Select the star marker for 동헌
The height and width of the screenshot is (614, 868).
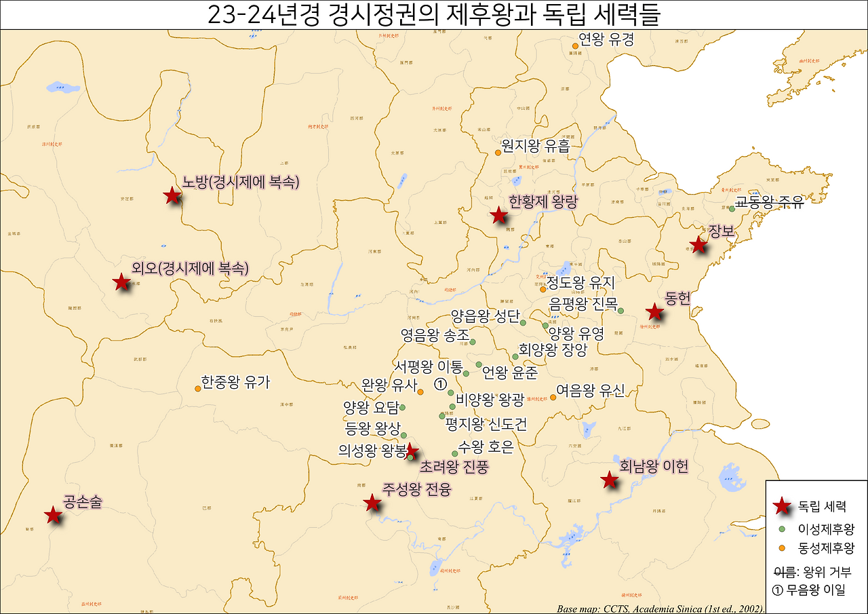click(x=655, y=313)
